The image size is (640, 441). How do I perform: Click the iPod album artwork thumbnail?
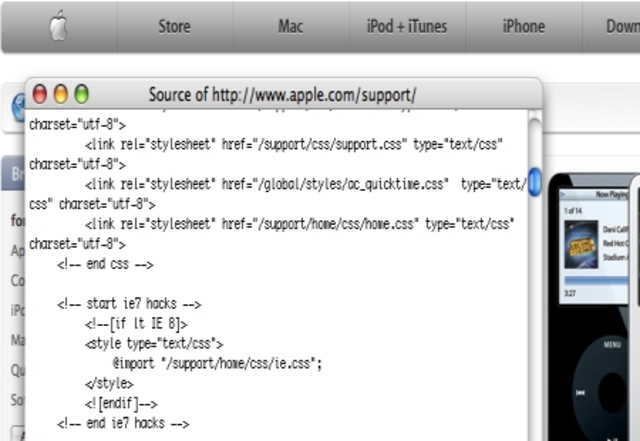point(581,245)
